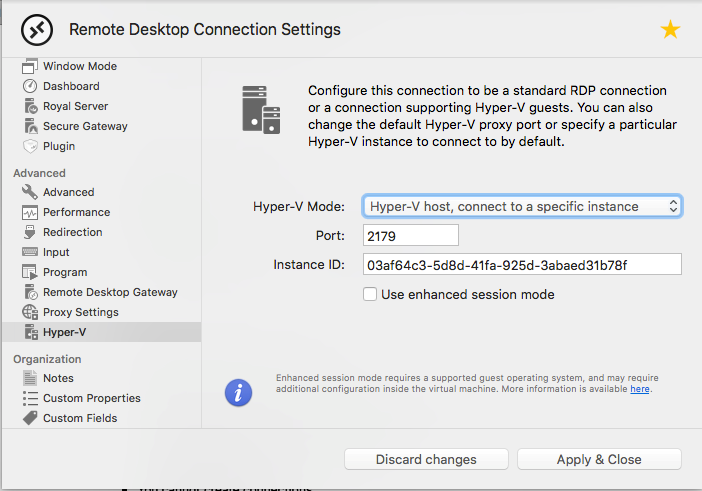
Task: Go to Remote Desktop Gateway page
Action: pos(110,292)
